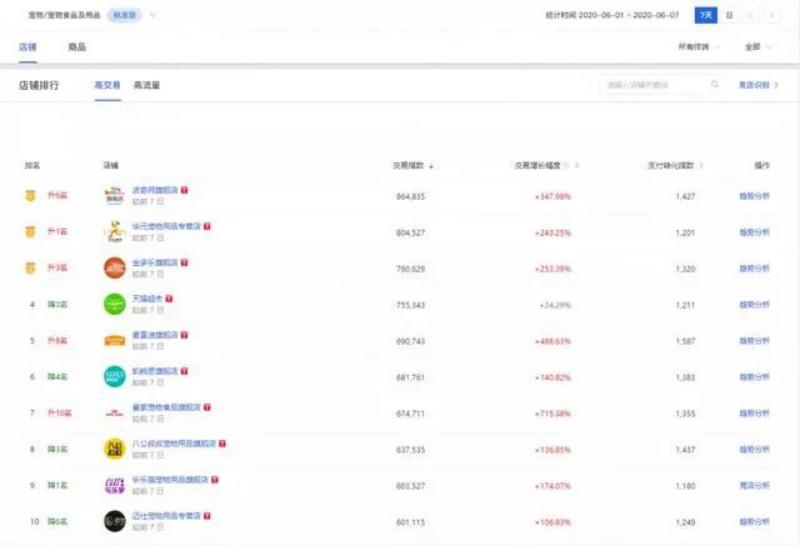The width and height of the screenshot is (800, 547).
Task: Switch to the 高流量 tab
Action: [146, 85]
